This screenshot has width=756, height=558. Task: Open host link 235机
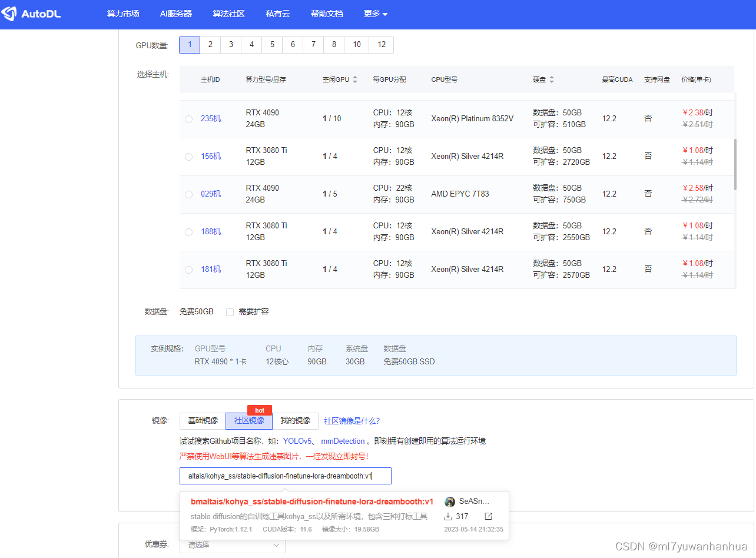coord(211,119)
